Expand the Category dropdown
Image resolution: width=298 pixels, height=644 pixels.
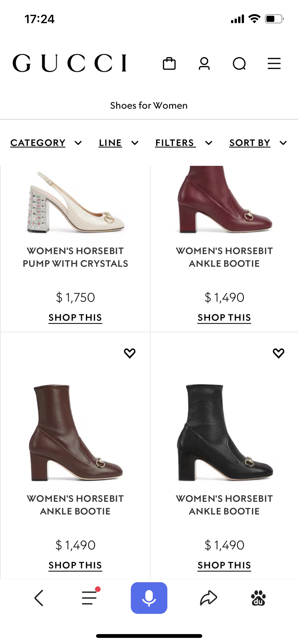(x=46, y=143)
